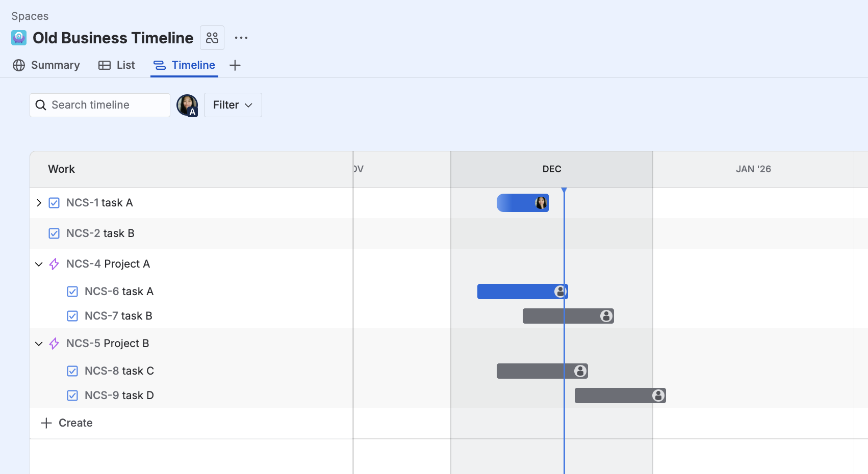Select the user avatar filter

[x=187, y=105]
